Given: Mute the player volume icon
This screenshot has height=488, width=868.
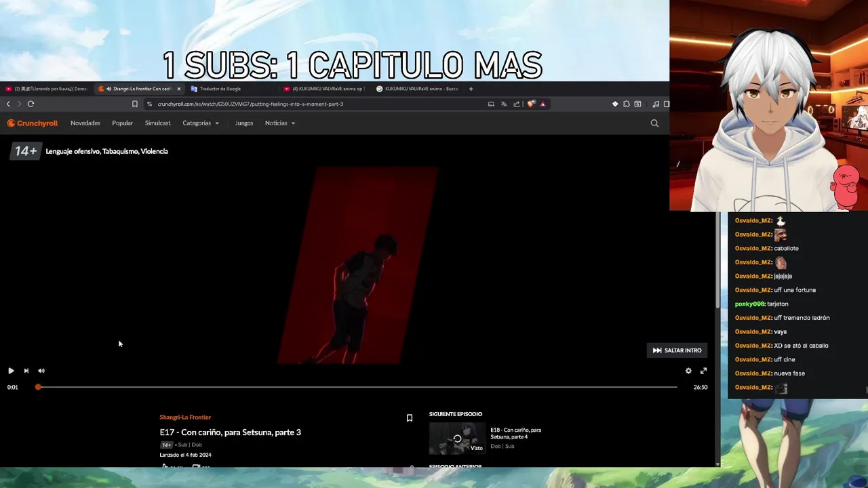Looking at the screenshot, I should tap(41, 371).
